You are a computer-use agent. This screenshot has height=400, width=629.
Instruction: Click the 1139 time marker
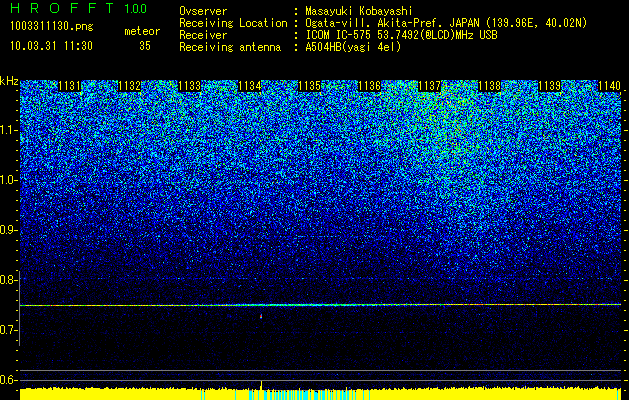click(549, 86)
